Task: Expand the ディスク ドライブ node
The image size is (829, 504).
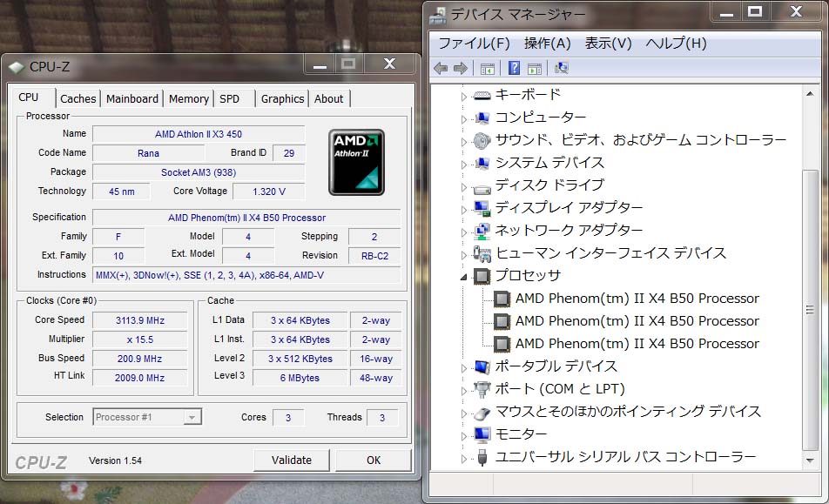Action: click(x=463, y=187)
